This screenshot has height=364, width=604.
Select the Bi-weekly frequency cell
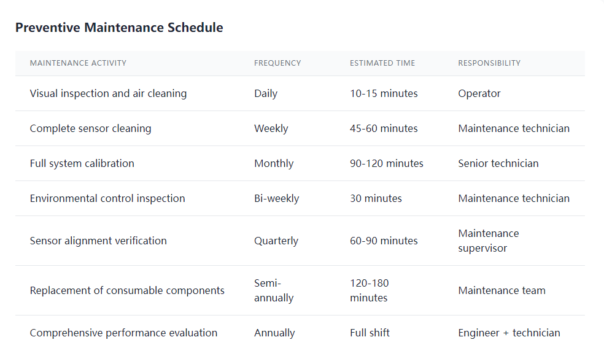[x=277, y=198]
